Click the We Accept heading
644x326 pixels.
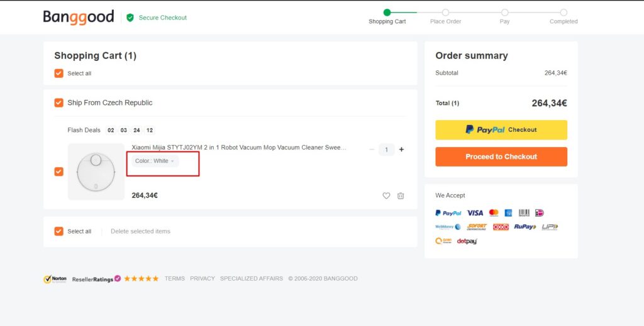pos(450,195)
